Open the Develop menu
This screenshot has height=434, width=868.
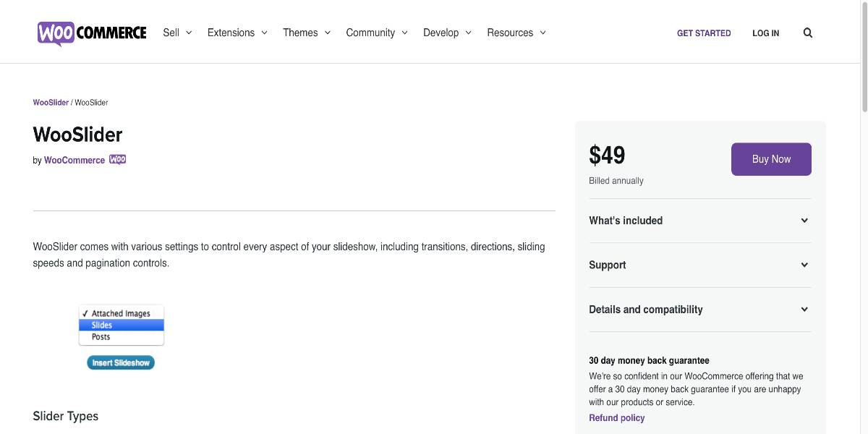click(x=447, y=33)
